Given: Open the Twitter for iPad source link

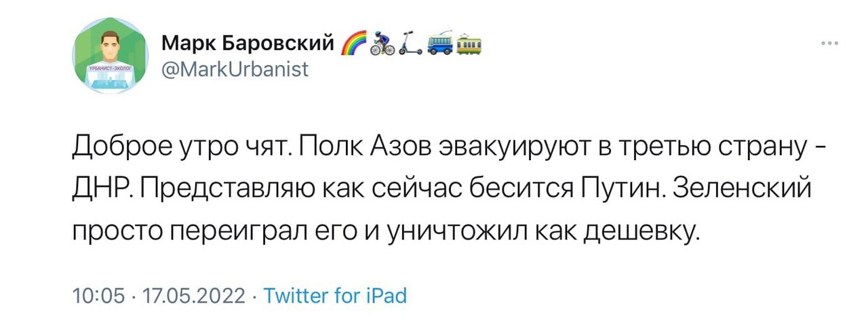Looking at the screenshot, I should (x=334, y=296).
